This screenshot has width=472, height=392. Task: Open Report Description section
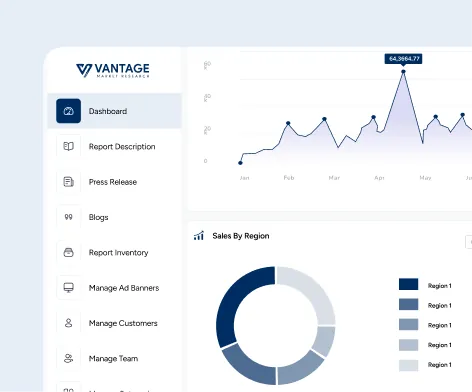click(122, 147)
